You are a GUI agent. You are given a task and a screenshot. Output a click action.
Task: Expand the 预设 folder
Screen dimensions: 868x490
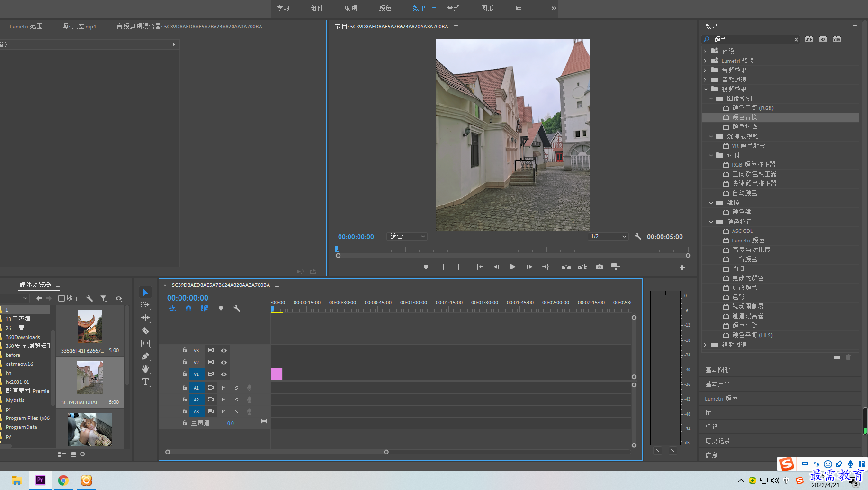tap(705, 51)
